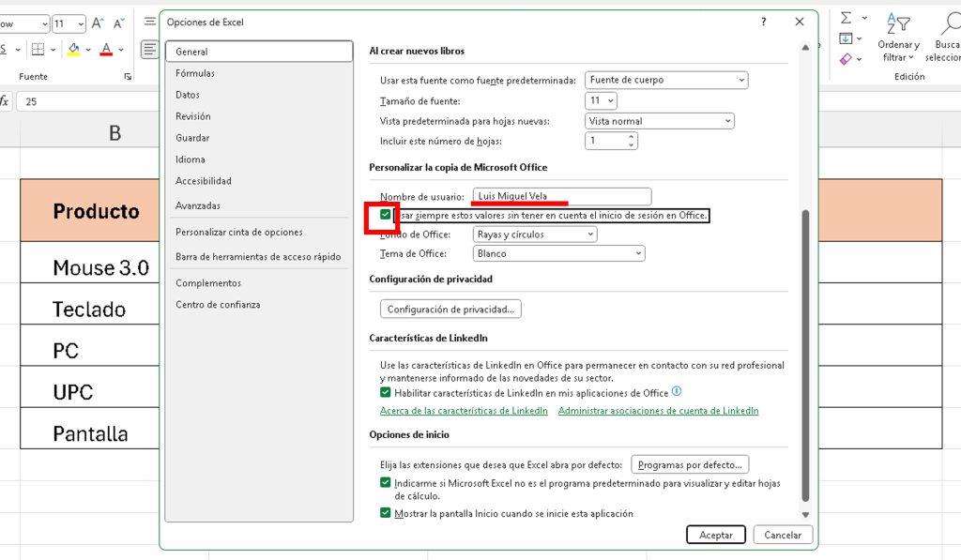Viewport: 961px width, 560px height.
Task: Click the eraser clear icon
Action: [846, 59]
